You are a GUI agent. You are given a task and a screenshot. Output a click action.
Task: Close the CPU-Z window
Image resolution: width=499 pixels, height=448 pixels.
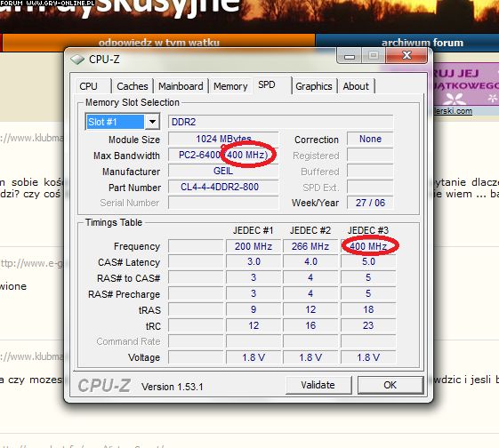click(x=406, y=56)
